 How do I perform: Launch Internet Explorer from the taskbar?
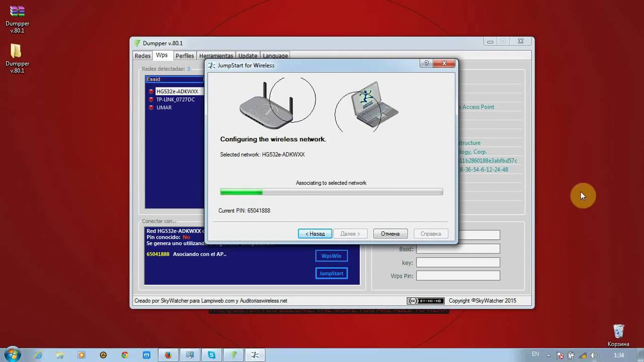pos(38,355)
